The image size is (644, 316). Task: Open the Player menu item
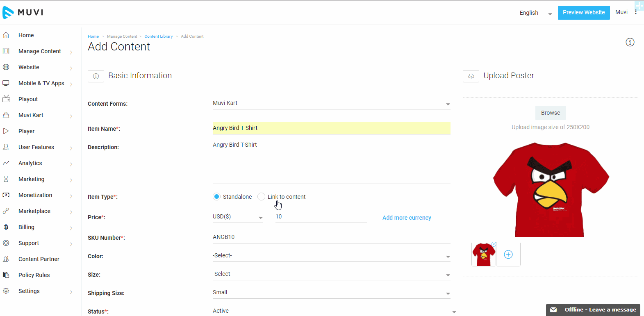[x=26, y=131]
